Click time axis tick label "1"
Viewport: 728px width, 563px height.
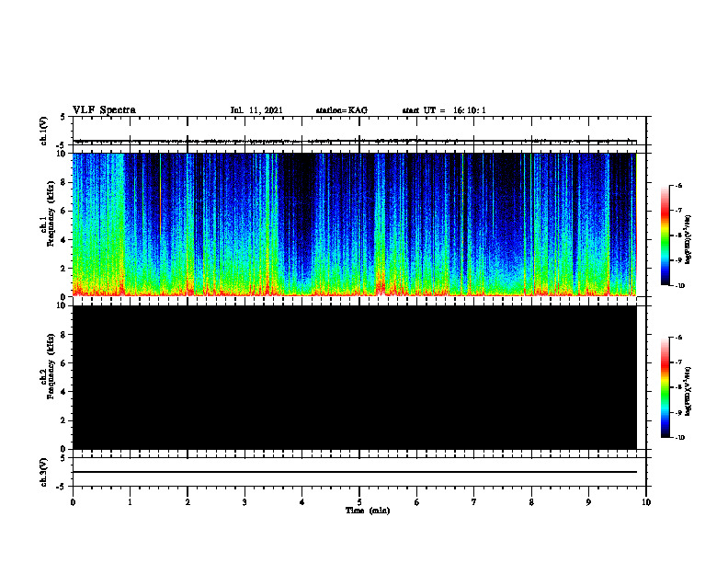[130, 502]
